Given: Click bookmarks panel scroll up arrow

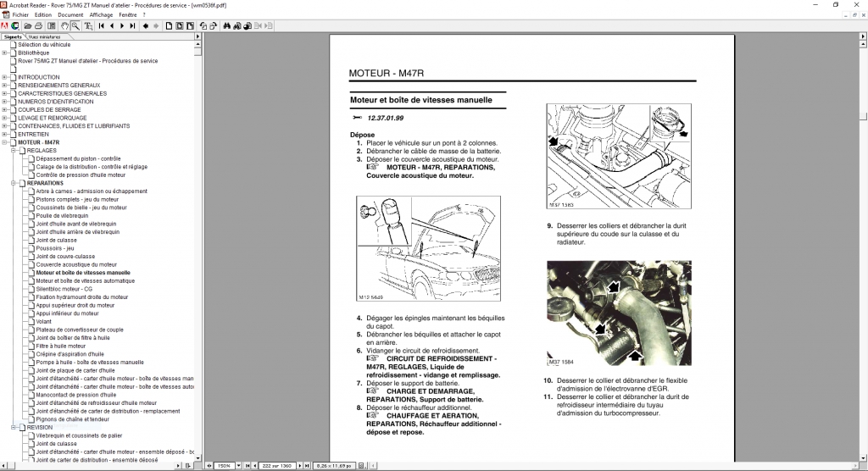Looking at the screenshot, I should [198, 44].
